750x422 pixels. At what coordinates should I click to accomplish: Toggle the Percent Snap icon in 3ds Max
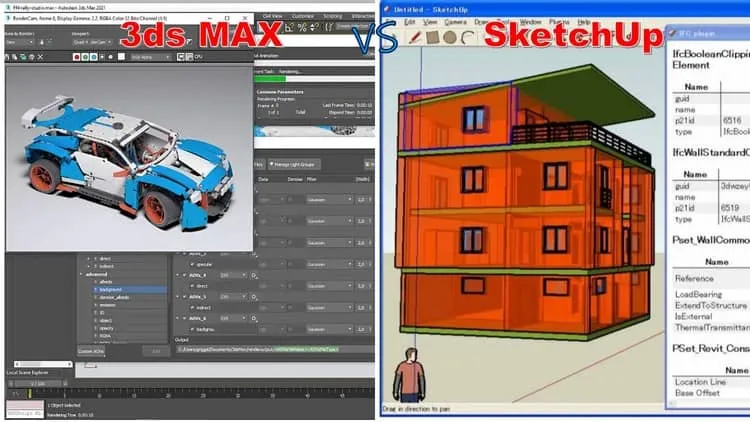click(302, 27)
